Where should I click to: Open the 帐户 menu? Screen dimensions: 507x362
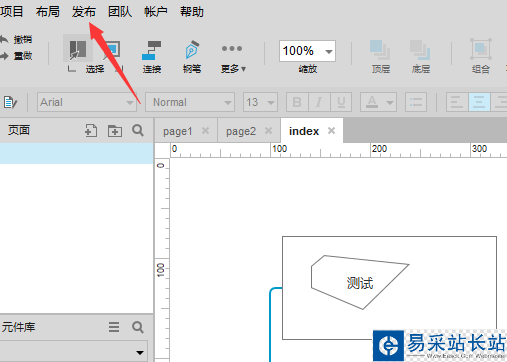pos(156,12)
